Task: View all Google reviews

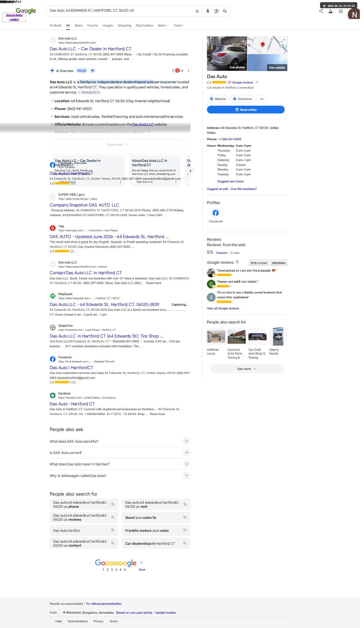Action: [x=223, y=308]
